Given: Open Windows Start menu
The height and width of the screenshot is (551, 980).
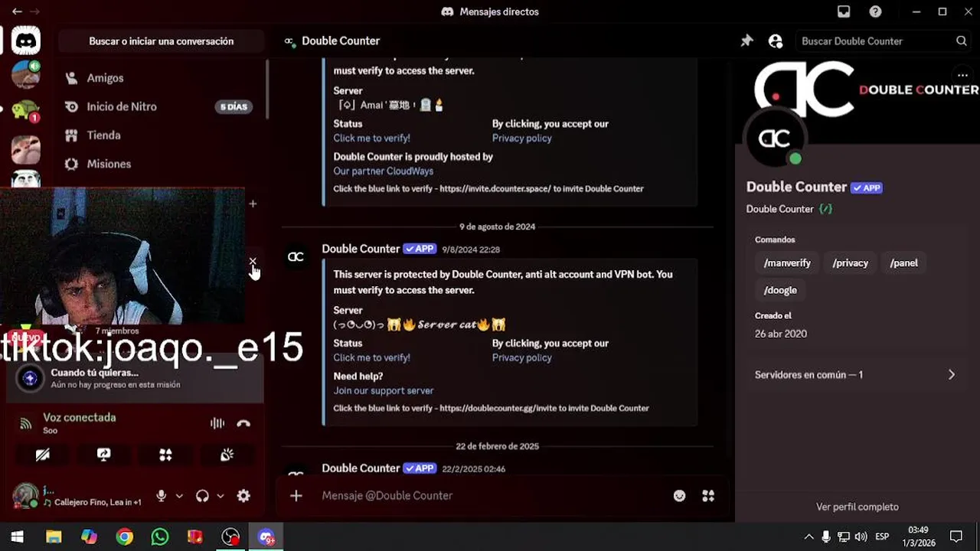Looking at the screenshot, I should click(x=17, y=537).
